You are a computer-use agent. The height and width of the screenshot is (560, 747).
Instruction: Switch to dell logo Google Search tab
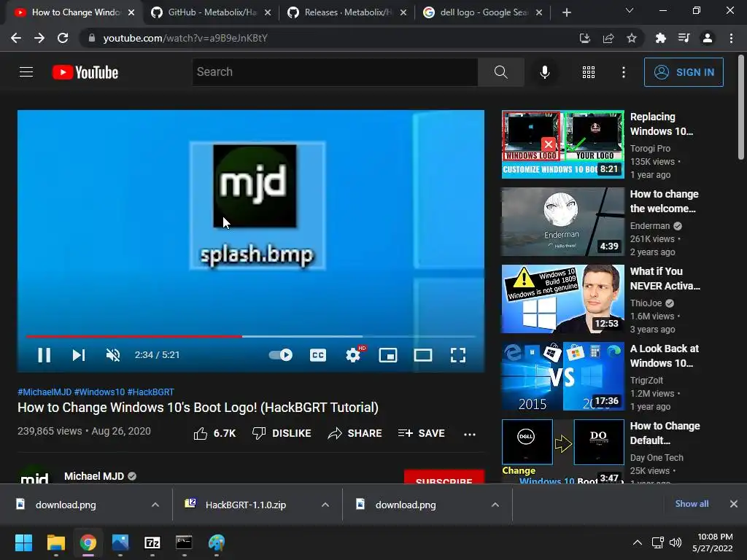482,12
